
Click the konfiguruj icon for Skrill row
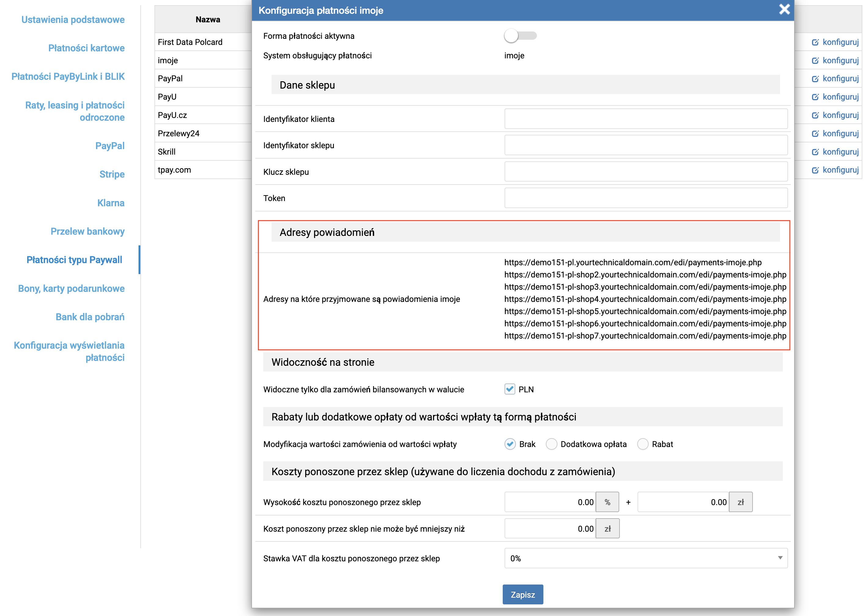[x=815, y=152]
